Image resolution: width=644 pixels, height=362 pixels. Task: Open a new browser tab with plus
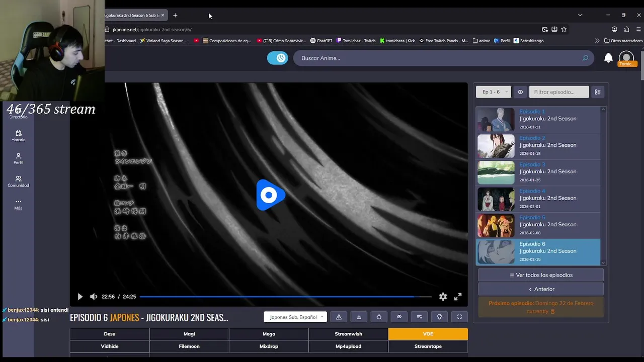[x=175, y=16]
